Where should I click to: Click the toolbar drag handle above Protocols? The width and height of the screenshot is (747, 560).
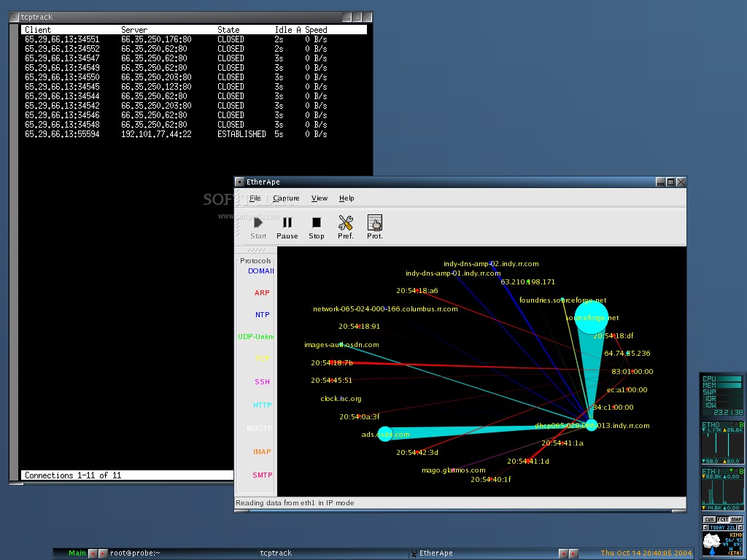pos(256,250)
